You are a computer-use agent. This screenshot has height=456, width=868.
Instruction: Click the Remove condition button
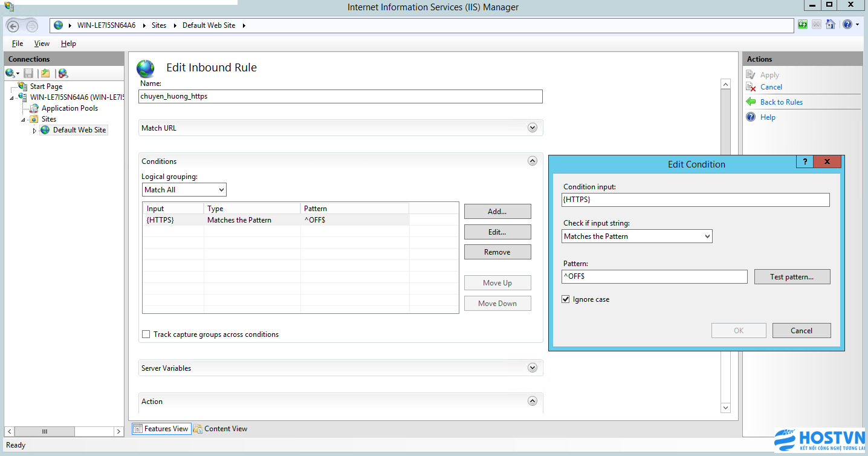point(497,252)
